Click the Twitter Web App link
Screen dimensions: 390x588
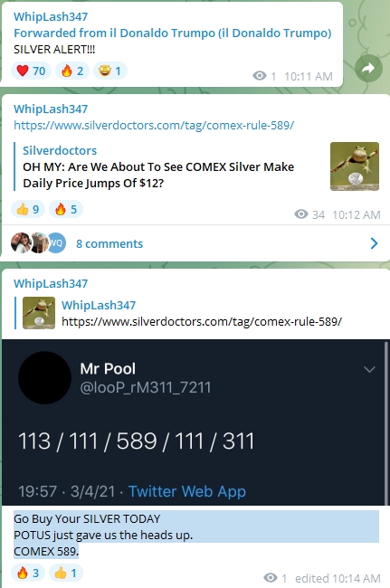pyautogui.click(x=187, y=491)
